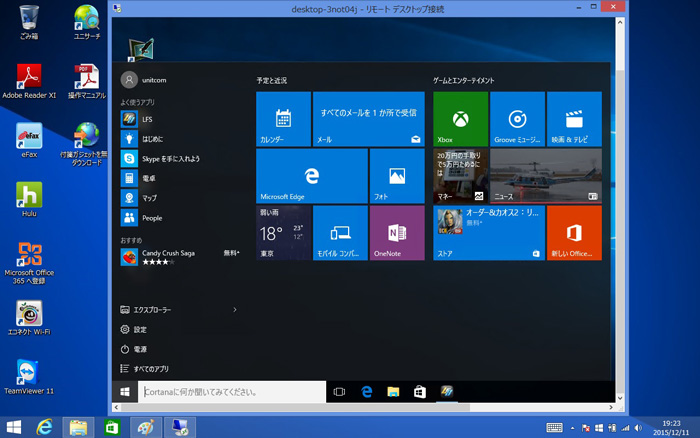Open Unisearch (ユニサーチ) desktop icon

[87, 21]
